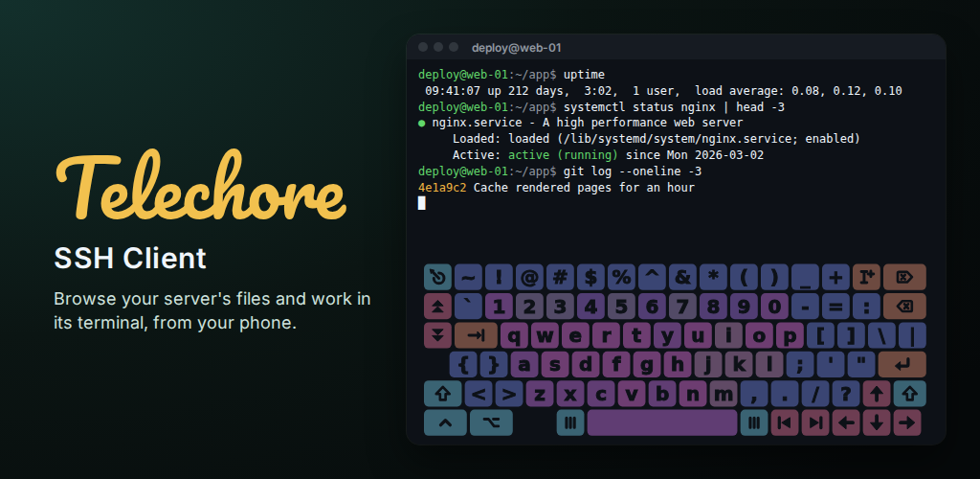
Task: Tap the pipe | key
Action: click(x=912, y=335)
